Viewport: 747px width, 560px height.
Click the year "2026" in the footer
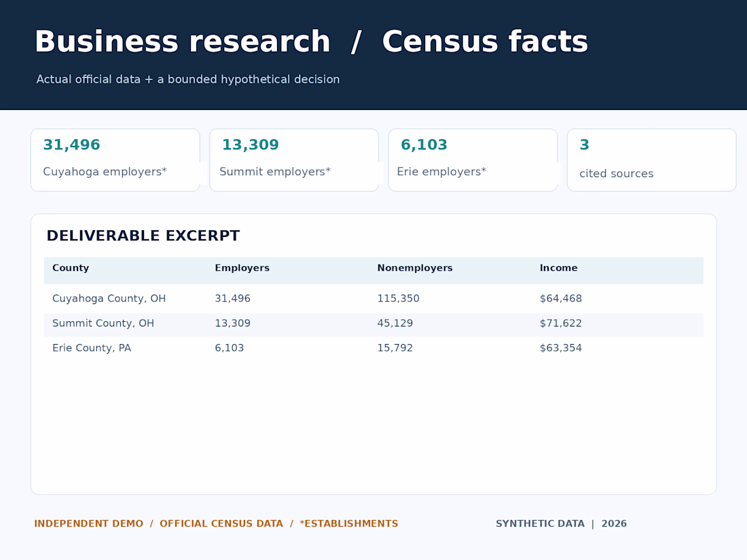[x=614, y=524]
